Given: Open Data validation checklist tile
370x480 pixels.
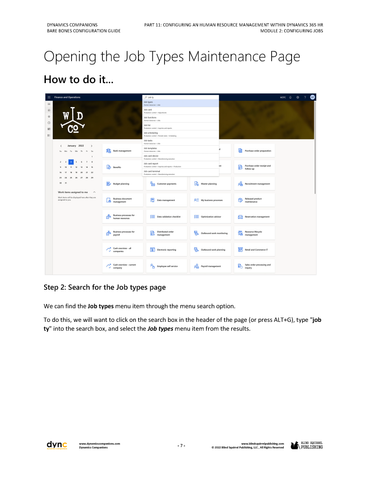Looking at the screenshot, I should [167, 217].
